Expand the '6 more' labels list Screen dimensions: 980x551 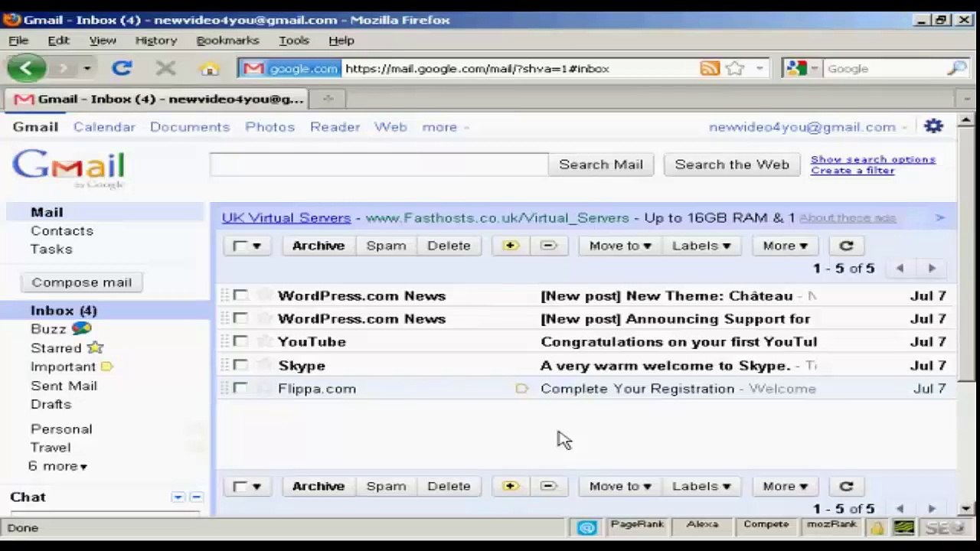(57, 466)
